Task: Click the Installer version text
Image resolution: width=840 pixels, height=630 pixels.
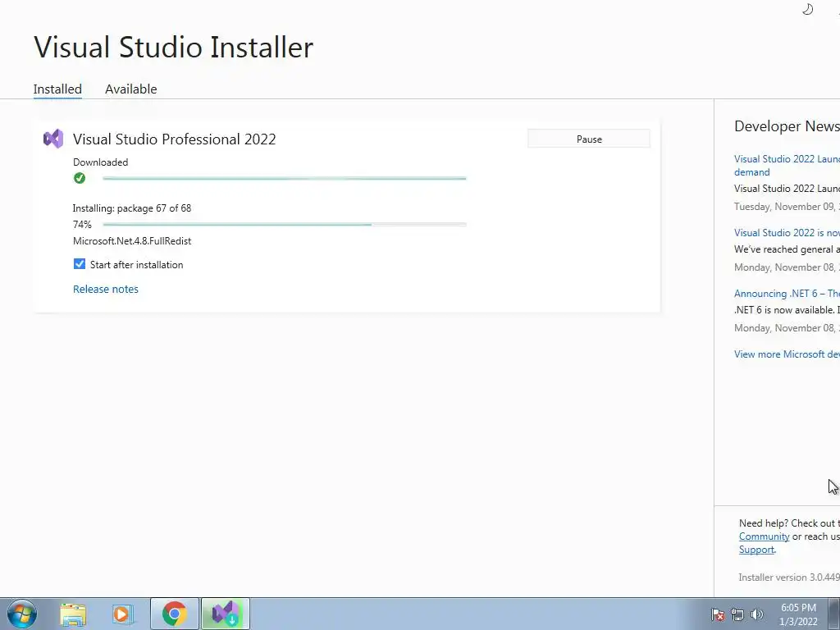Action: click(789, 577)
